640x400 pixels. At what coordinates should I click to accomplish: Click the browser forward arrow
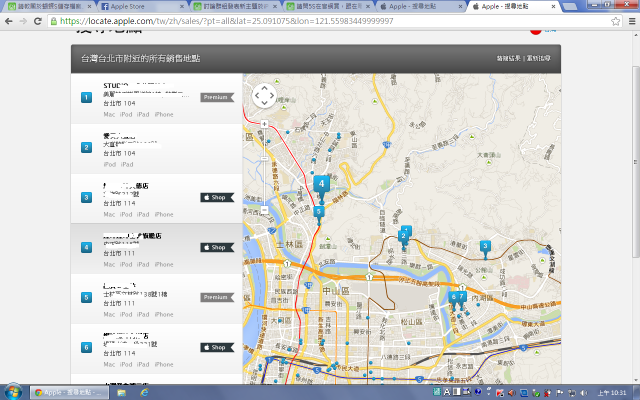[23, 21]
